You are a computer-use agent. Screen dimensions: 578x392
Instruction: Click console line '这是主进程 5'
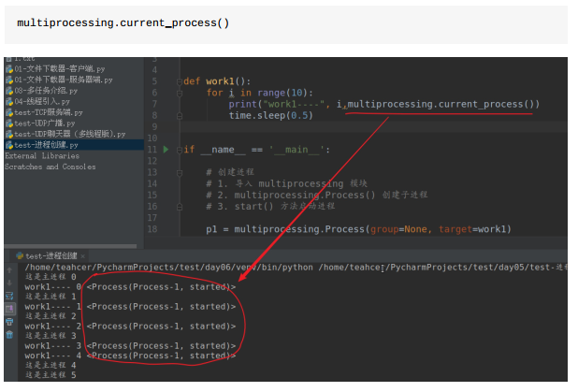pyautogui.click(x=51, y=375)
